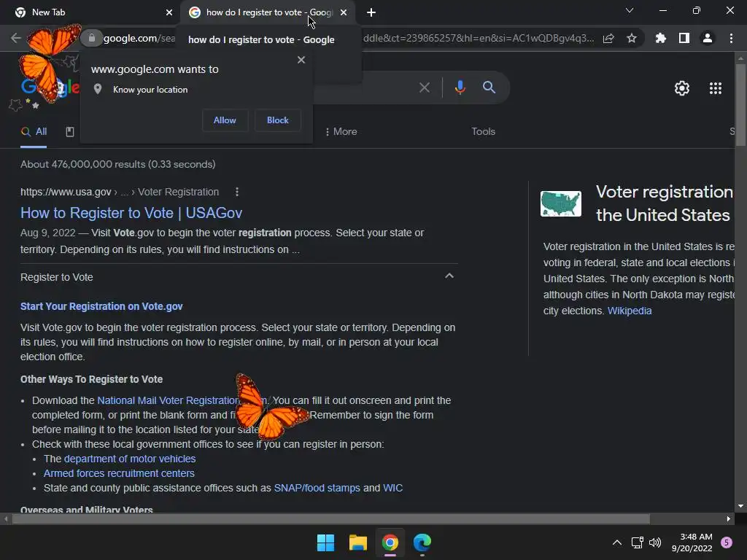This screenshot has width=747, height=560.
Task: Click the horizontal scrollbar thumb
Action: [330, 518]
